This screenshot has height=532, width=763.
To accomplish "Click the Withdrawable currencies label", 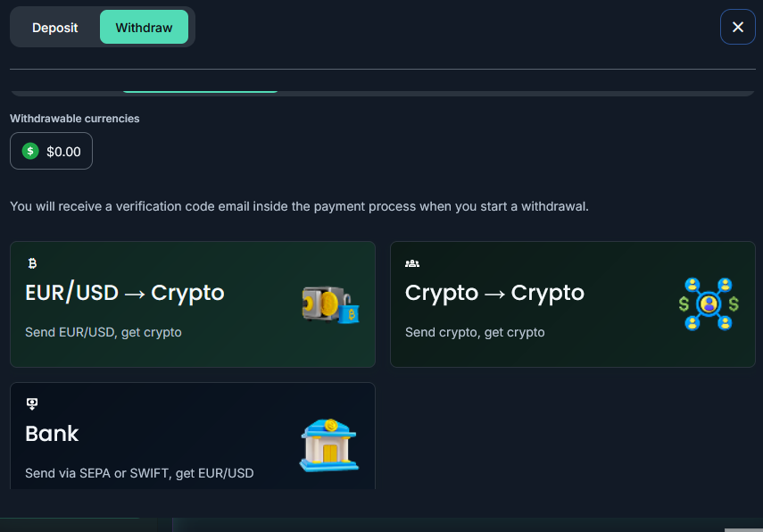I will pos(74,119).
